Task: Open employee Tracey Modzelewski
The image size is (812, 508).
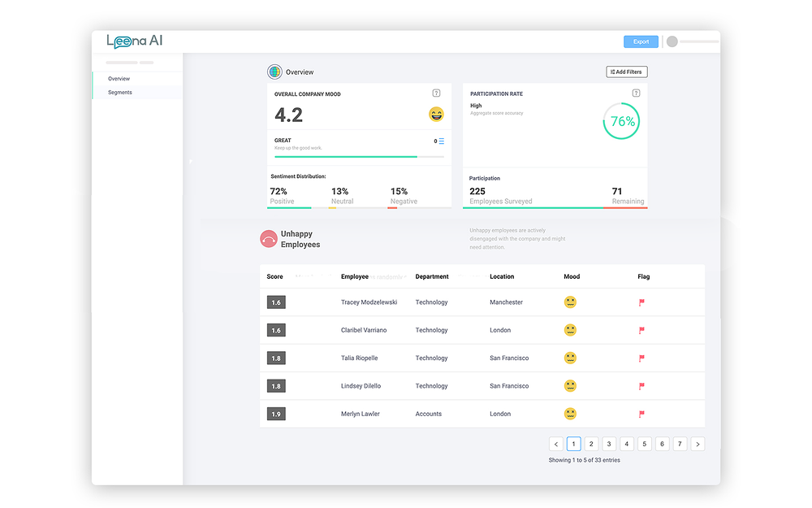Action: click(x=369, y=302)
